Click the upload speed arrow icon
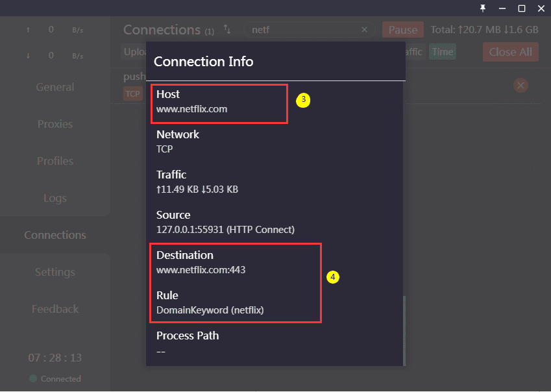The height and width of the screenshot is (392, 551). tap(28, 30)
